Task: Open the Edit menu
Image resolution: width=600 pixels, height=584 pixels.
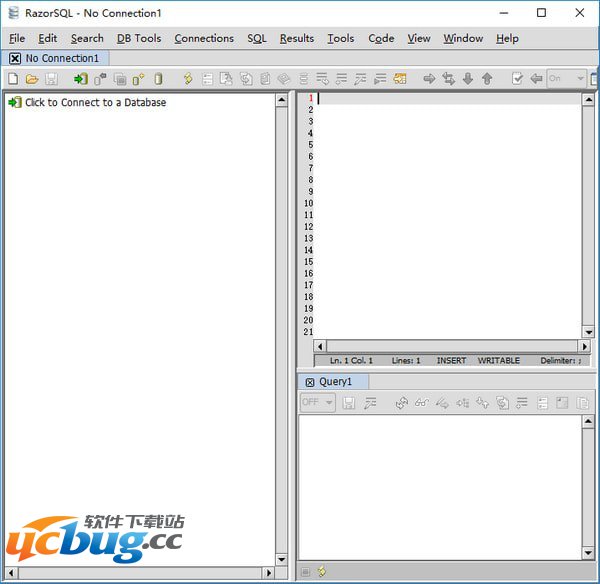Action: (x=47, y=38)
